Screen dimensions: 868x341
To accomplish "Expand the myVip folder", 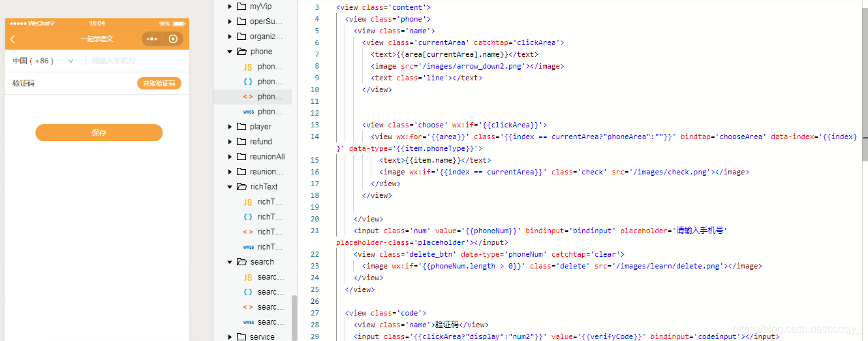I will click(x=230, y=7).
